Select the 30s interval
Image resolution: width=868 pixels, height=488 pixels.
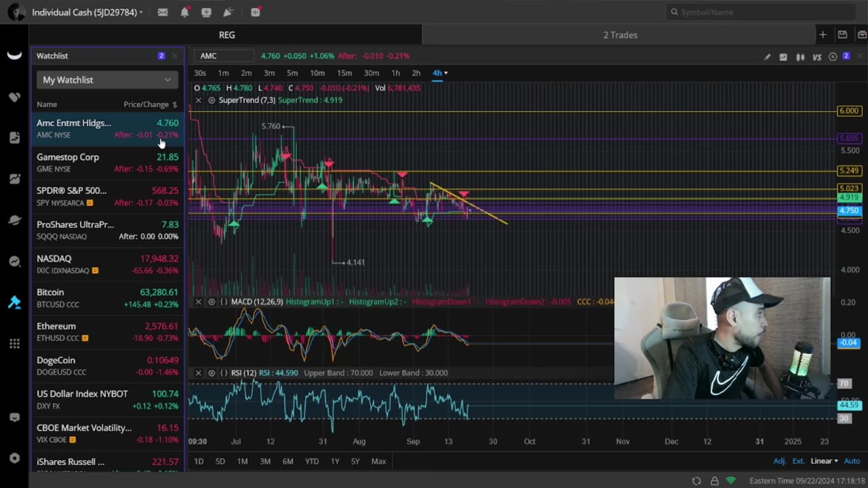(x=200, y=73)
